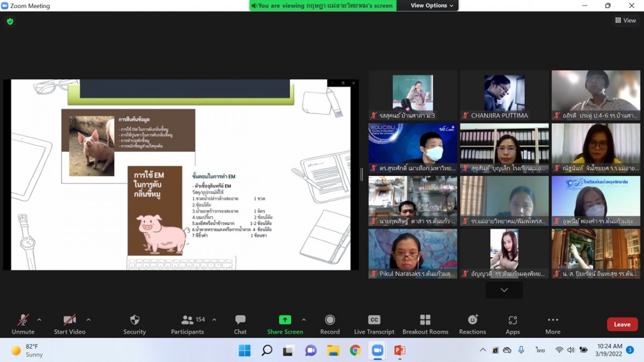Toggle Start Video camera on
This screenshot has height=362, width=644.
click(70, 324)
